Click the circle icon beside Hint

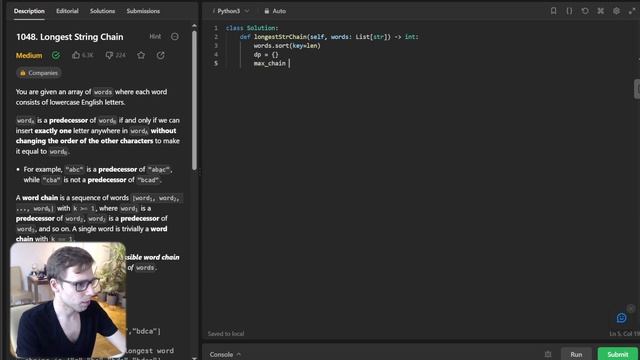click(x=175, y=37)
